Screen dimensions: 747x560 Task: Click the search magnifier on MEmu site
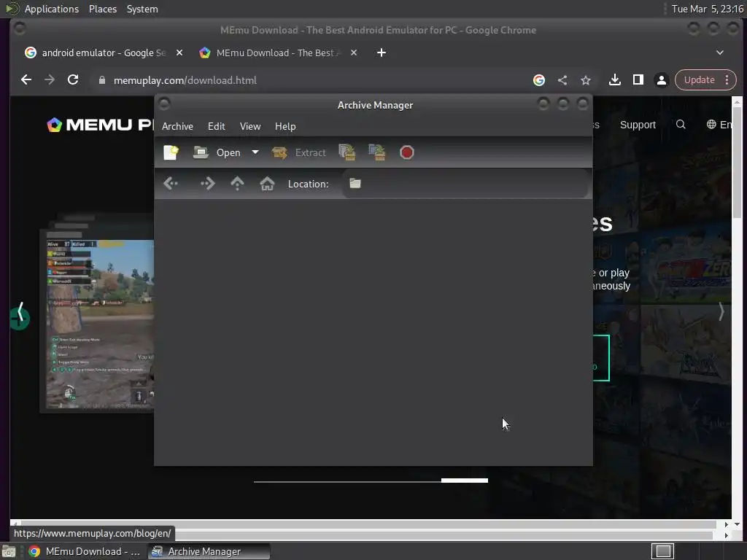tap(681, 125)
